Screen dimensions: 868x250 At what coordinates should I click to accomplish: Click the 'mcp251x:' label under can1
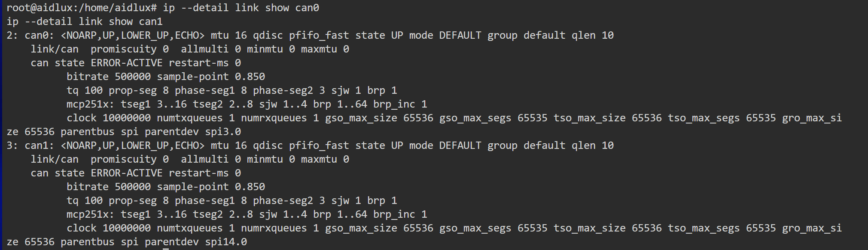[90, 214]
